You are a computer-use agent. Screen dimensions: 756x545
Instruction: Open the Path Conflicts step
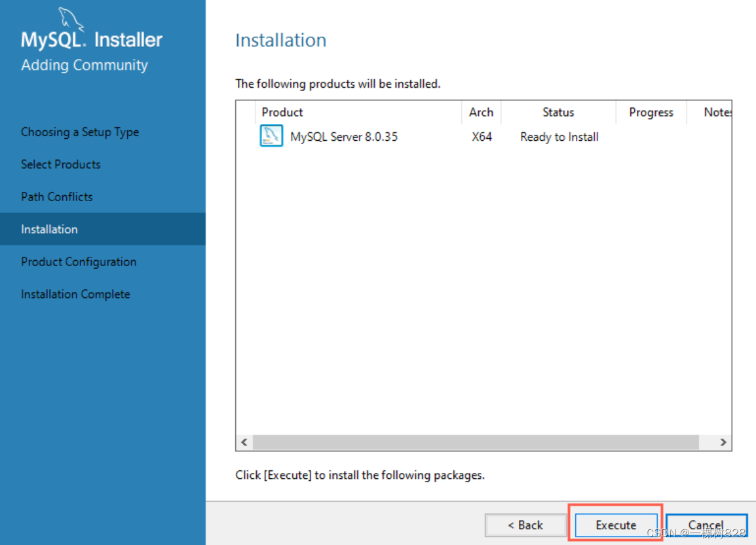[x=57, y=197]
